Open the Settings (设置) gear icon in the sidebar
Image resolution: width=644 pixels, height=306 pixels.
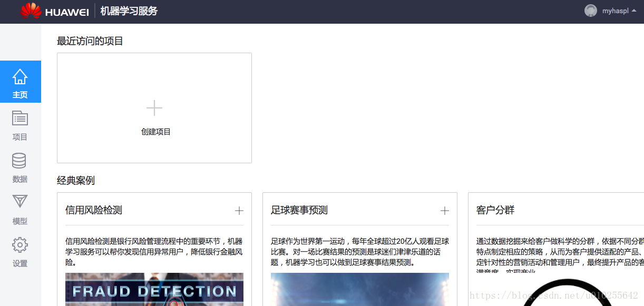click(x=20, y=245)
